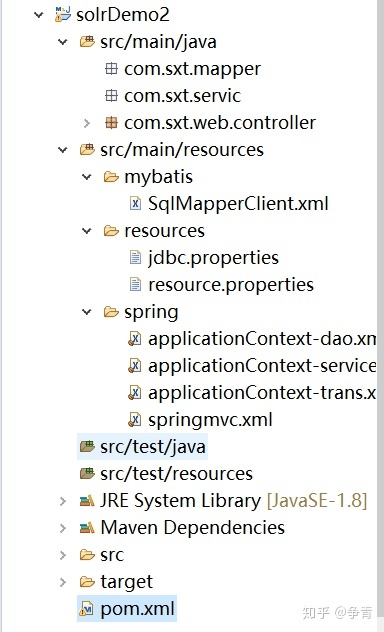Click the src/test/java source folder icon
This screenshot has height=632, width=384.
[87, 446]
